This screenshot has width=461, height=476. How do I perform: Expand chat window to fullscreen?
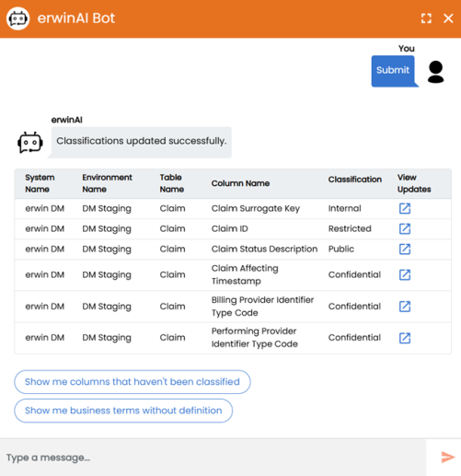(x=426, y=18)
